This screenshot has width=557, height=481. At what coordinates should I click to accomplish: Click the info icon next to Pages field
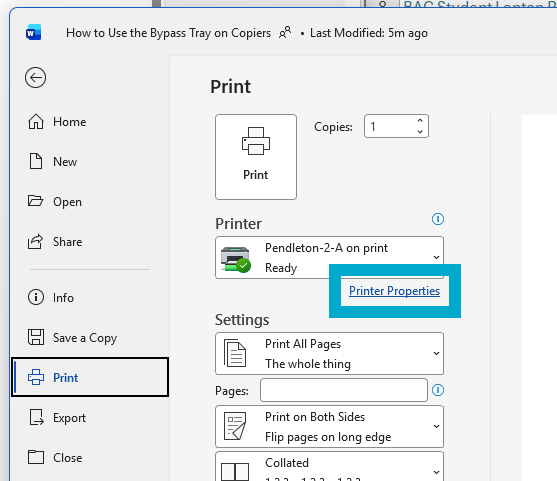[438, 390]
